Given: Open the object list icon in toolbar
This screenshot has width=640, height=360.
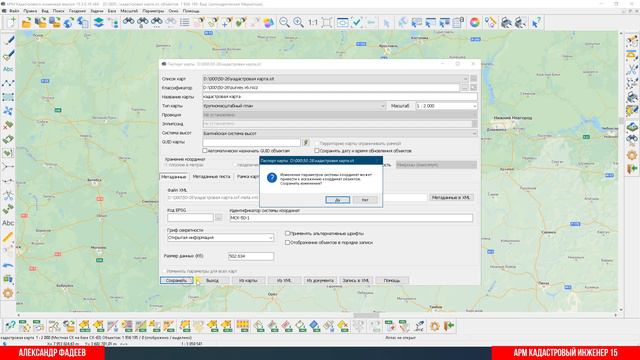Looking at the screenshot, I should click(184, 22).
